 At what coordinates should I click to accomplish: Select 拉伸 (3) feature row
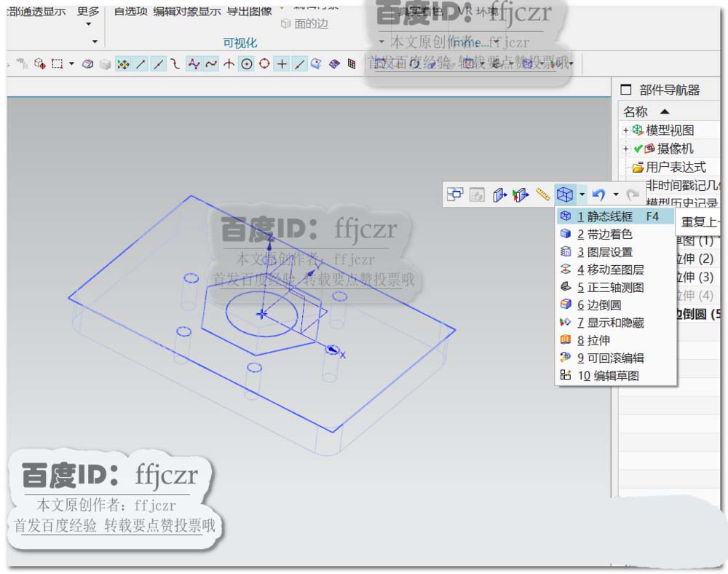point(695,278)
